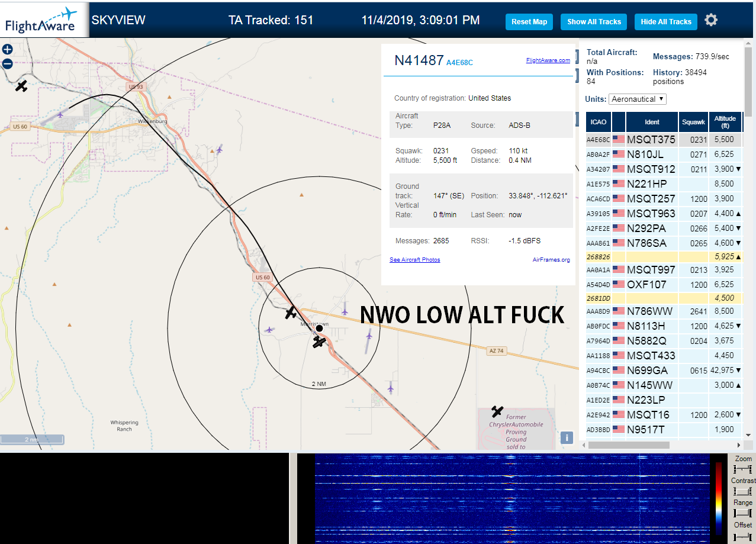Adjust the waterfall Offset slider

[x=742, y=536]
